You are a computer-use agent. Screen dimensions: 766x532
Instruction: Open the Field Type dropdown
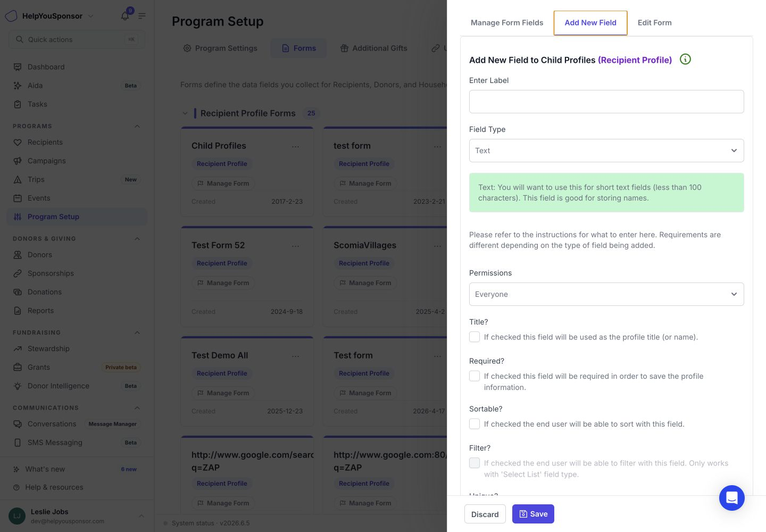pos(606,151)
